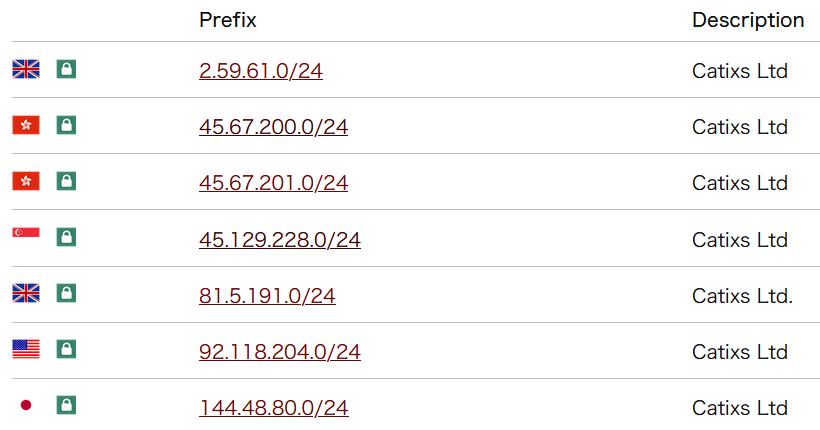Click the US flag beside 92.118.204.0/24
Screen dimensions: 820x430
click(25, 349)
